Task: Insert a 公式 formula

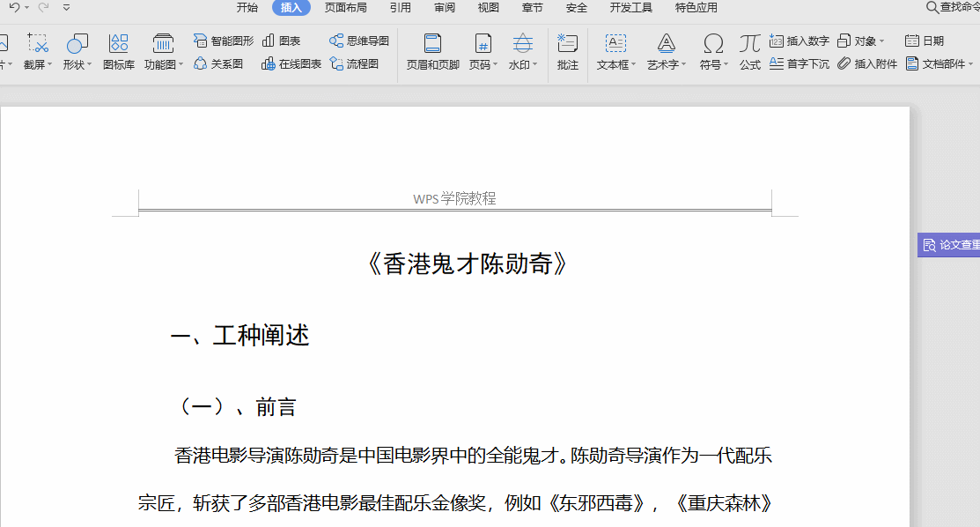Action: [749, 51]
